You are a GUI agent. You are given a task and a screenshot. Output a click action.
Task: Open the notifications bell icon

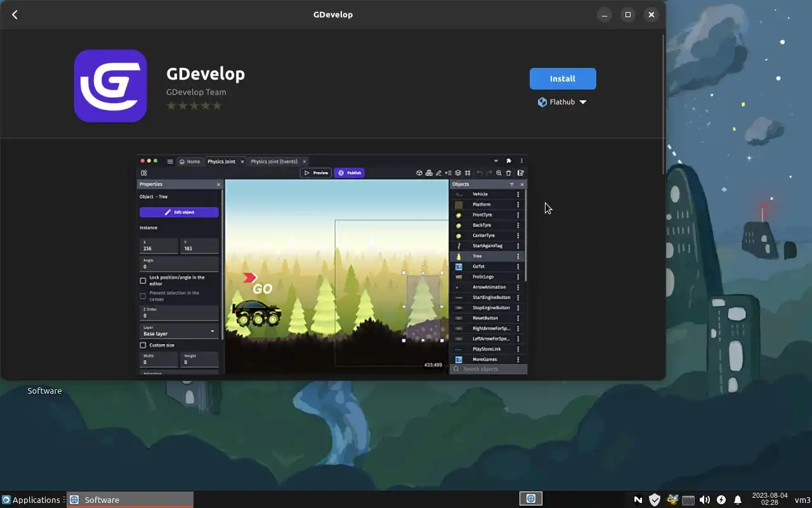(738, 500)
